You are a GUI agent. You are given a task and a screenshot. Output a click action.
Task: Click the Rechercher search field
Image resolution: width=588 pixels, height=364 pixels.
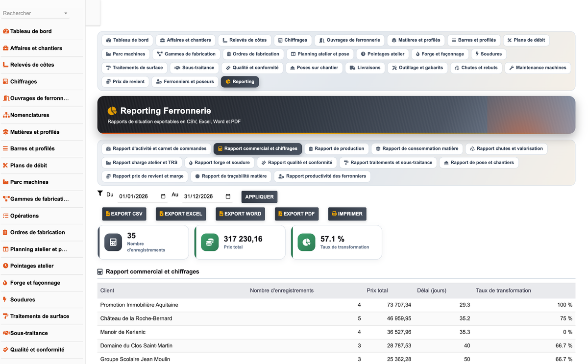tap(34, 13)
